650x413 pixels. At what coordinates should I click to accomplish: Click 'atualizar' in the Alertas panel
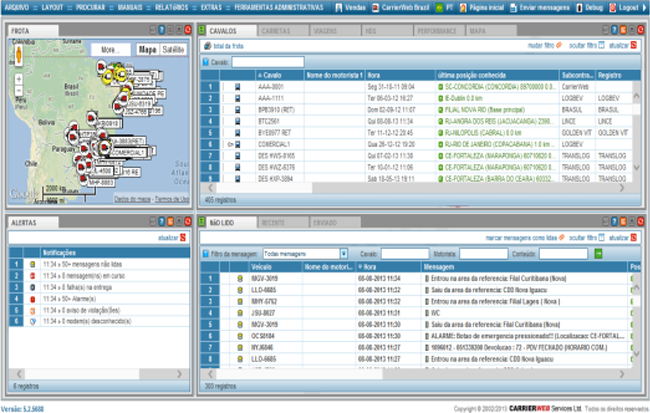tap(172, 238)
